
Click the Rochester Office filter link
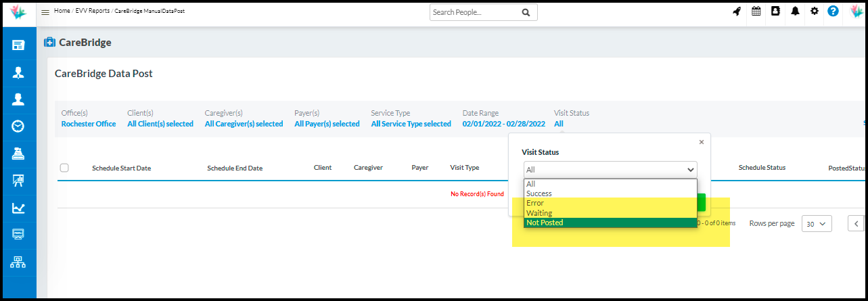coord(89,124)
